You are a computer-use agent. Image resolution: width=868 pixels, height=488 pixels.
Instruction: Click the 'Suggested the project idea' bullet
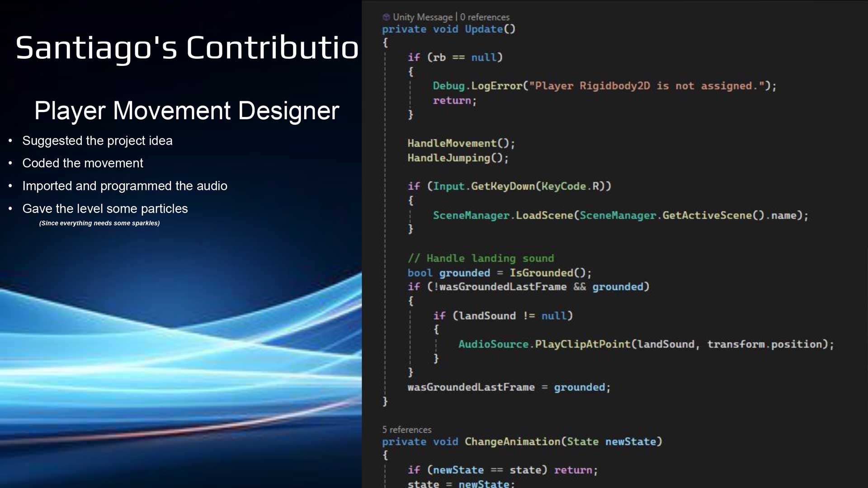[97, 141]
